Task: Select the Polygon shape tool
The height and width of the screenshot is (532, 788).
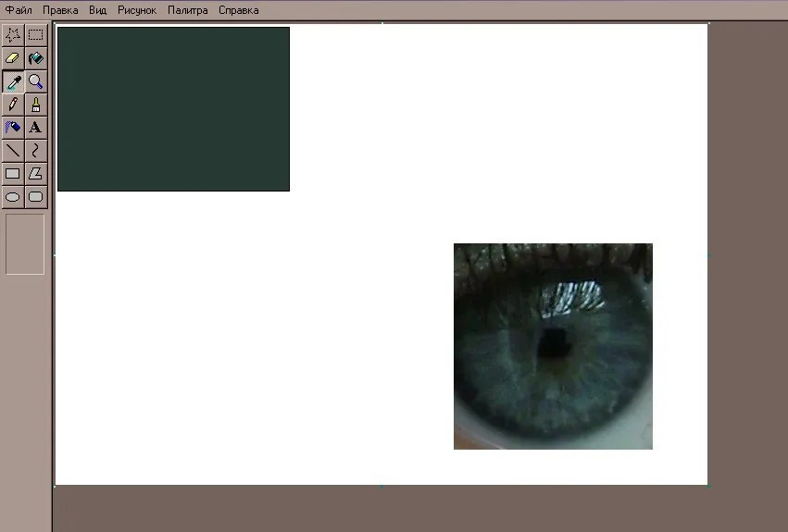Action: coord(36,173)
